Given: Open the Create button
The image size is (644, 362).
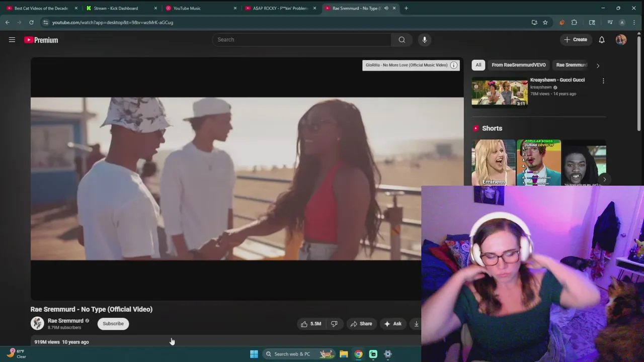Looking at the screenshot, I should [x=576, y=40].
